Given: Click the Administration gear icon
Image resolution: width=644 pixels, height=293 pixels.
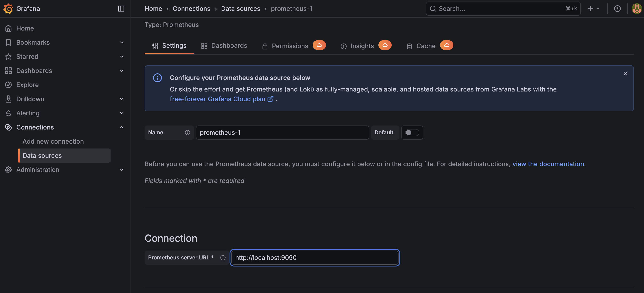Looking at the screenshot, I should (8, 170).
